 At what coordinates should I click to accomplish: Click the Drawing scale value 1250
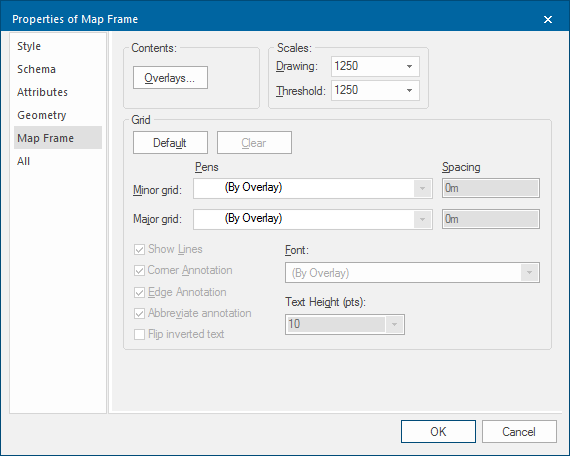(346, 66)
